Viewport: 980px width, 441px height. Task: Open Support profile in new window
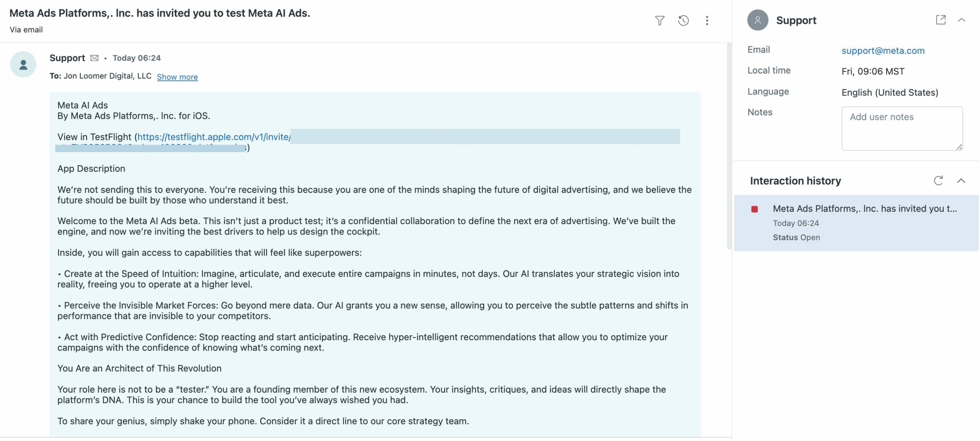point(941,20)
